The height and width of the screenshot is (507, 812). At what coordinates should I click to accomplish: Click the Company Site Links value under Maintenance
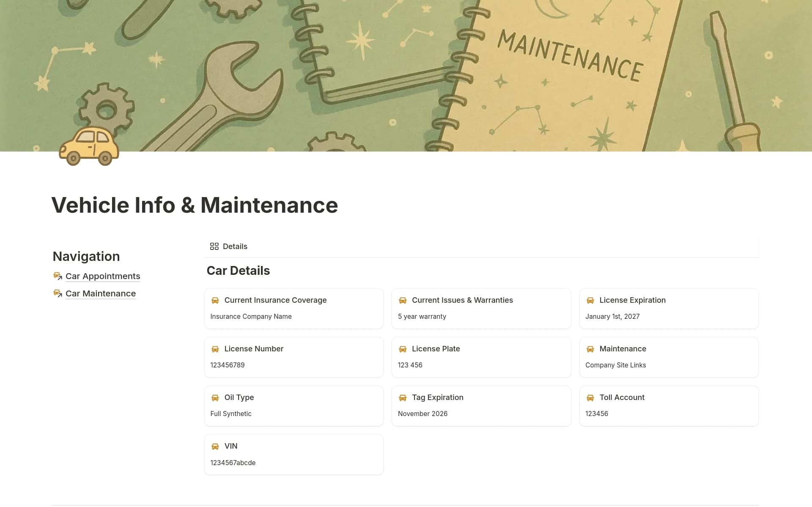point(615,365)
